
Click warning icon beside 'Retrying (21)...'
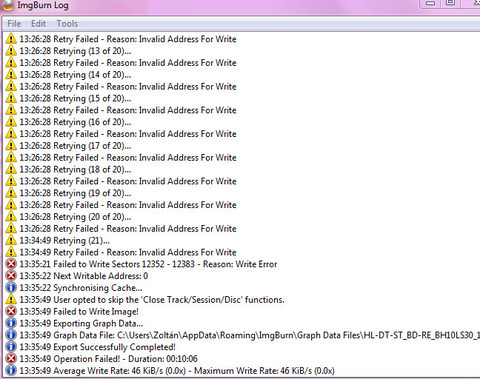click(x=11, y=240)
